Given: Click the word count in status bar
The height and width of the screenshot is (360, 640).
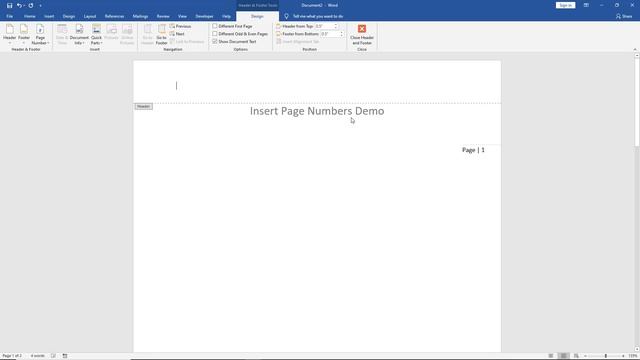Looking at the screenshot, I should point(38,356).
